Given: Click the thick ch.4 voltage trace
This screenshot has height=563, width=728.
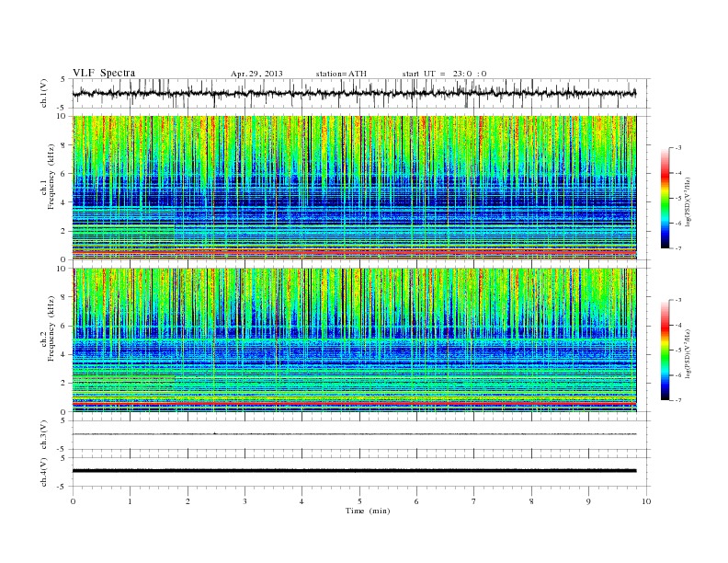Looking at the screenshot, I should point(354,471).
